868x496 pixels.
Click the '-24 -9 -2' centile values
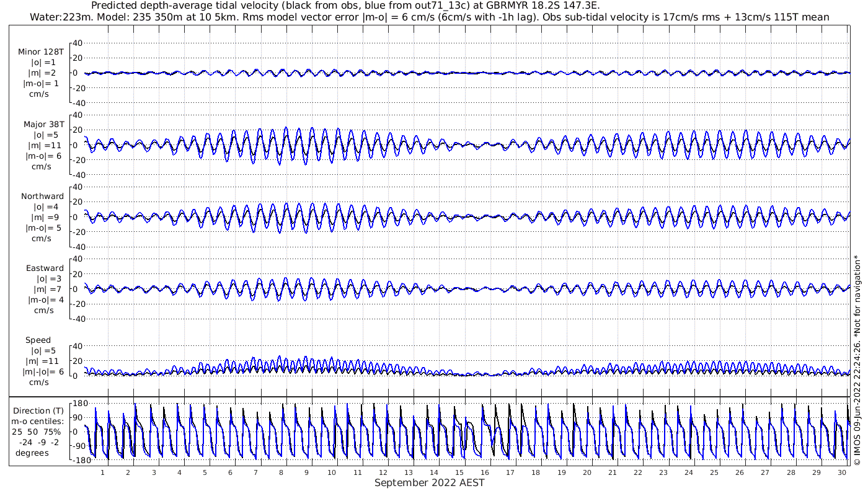(40, 442)
